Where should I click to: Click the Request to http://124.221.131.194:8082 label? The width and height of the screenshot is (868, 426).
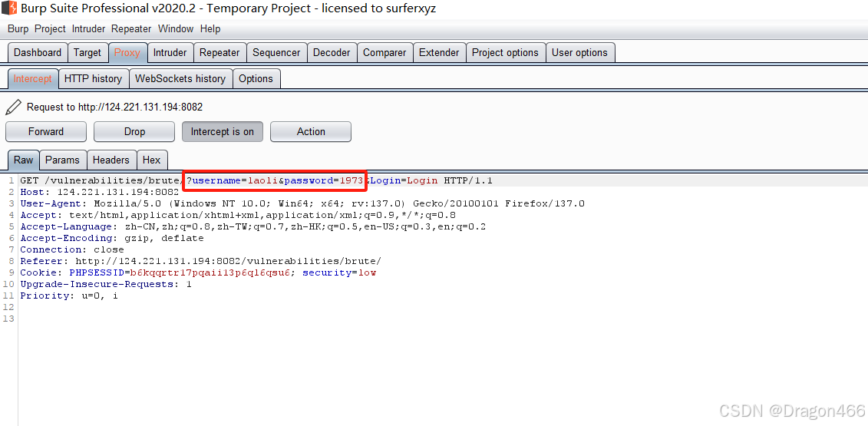pos(114,107)
